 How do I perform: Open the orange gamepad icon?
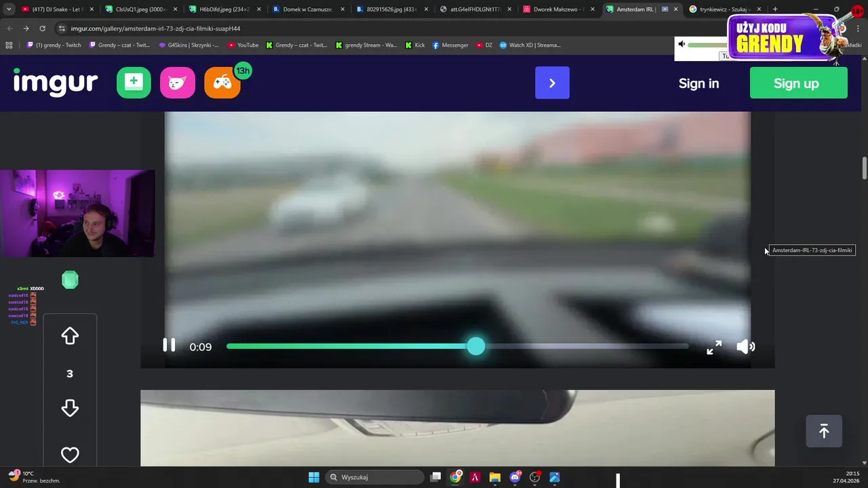(x=222, y=83)
